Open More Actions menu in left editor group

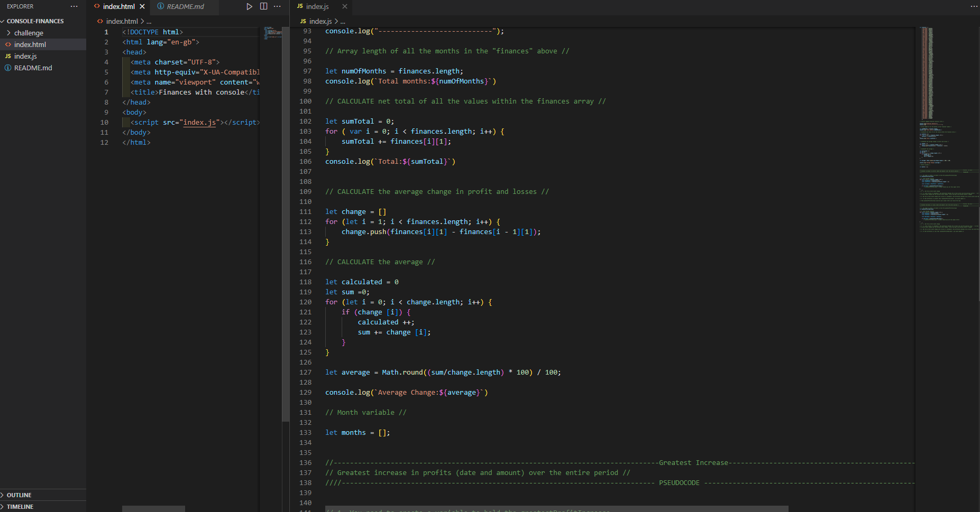coord(277,6)
